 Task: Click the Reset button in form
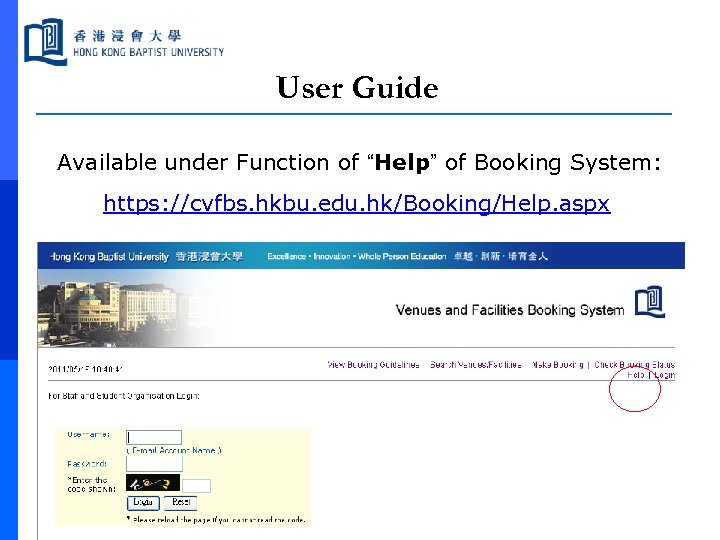pyautogui.click(x=180, y=503)
